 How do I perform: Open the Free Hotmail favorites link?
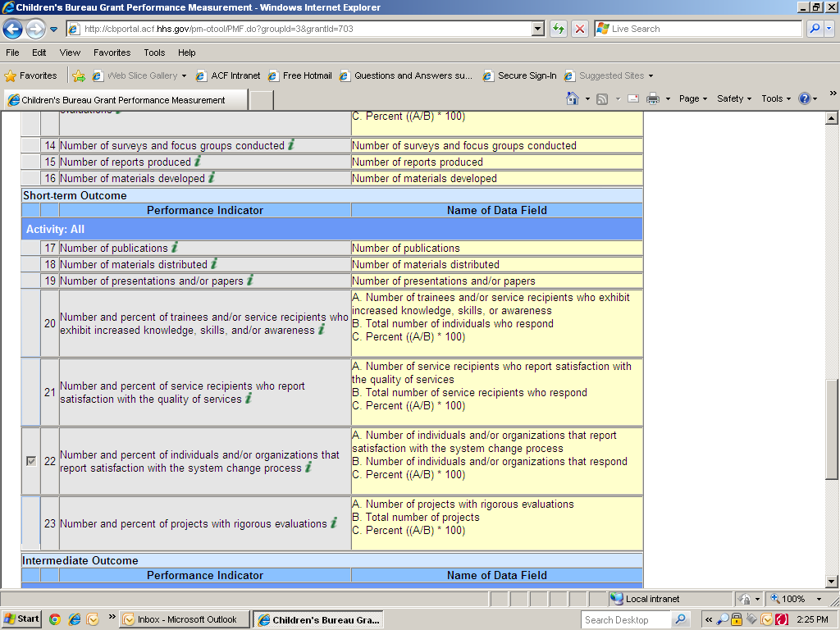tap(300, 76)
